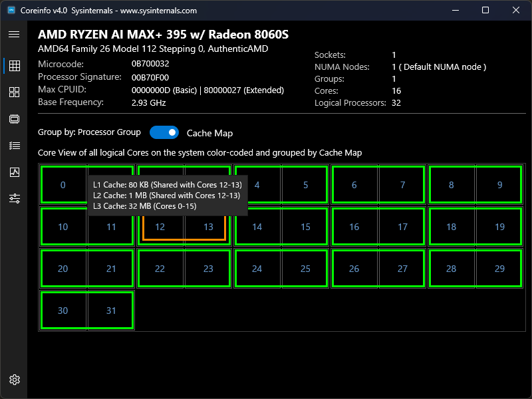
Task: Click the AMD64 Family 26 Model 112 line
Action: [153, 49]
